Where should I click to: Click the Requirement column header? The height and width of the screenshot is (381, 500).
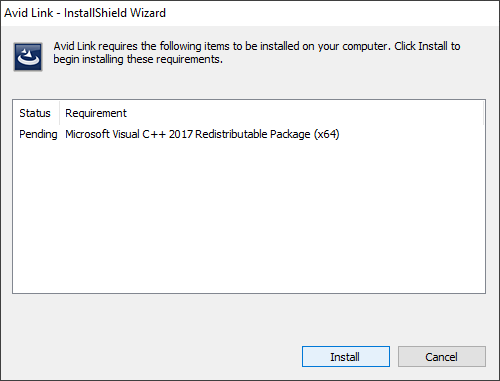coord(96,113)
